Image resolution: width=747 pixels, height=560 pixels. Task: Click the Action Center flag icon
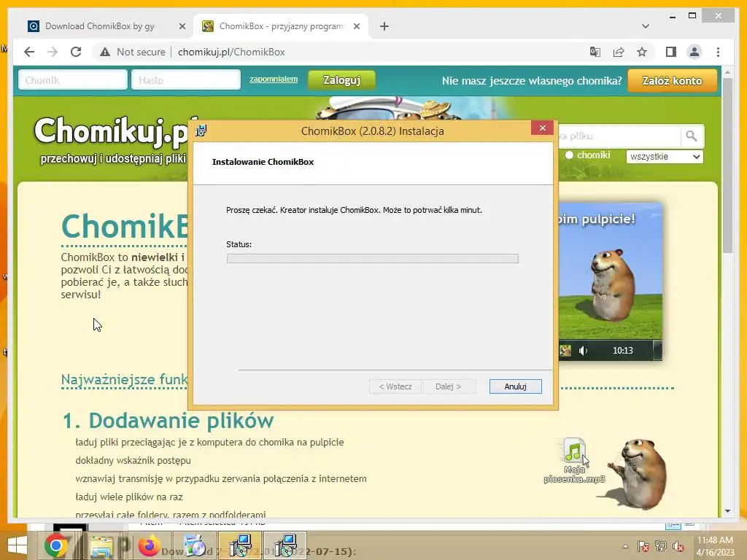click(643, 546)
